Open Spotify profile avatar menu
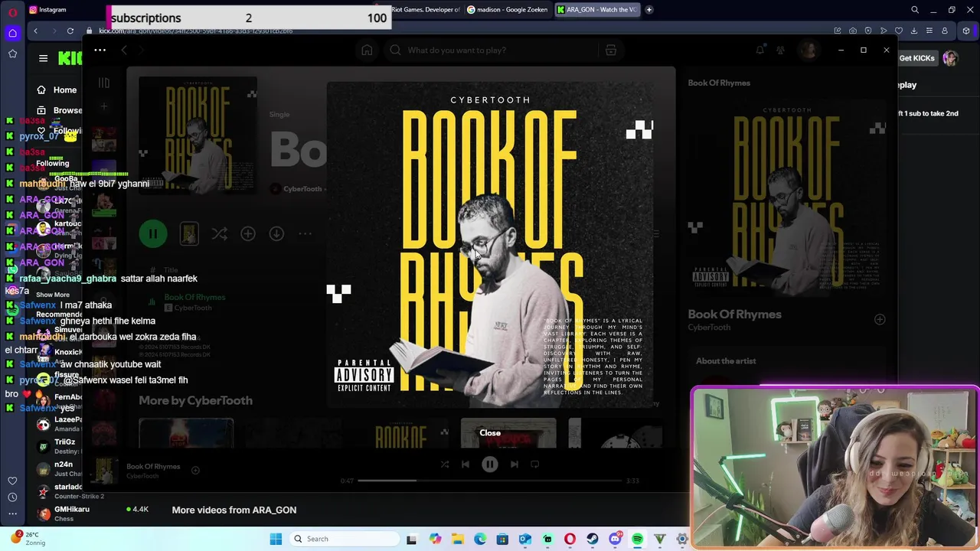Image resolution: width=980 pixels, height=551 pixels. (x=808, y=50)
